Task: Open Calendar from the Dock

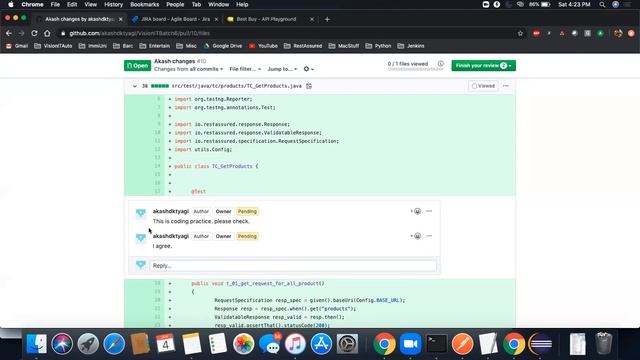Action: (165, 344)
